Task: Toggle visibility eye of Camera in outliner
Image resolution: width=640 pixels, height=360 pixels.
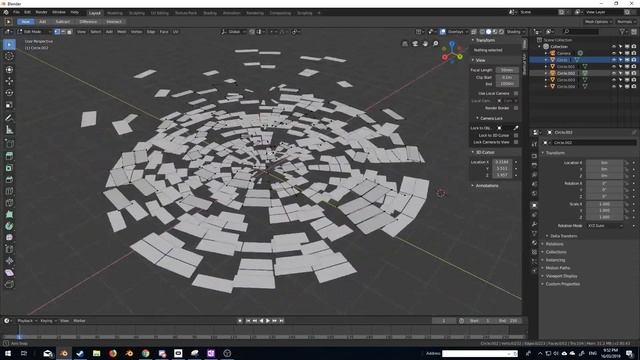Action: coord(613,53)
